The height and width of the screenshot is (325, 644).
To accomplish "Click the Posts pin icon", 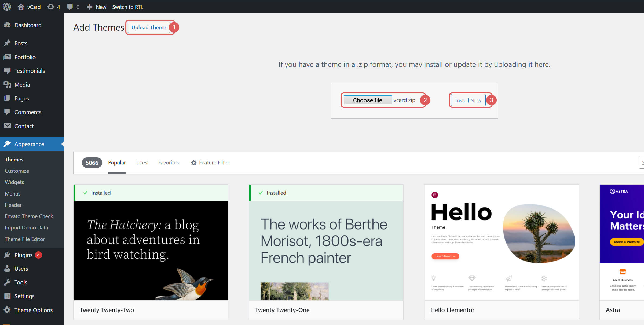I will pyautogui.click(x=7, y=43).
